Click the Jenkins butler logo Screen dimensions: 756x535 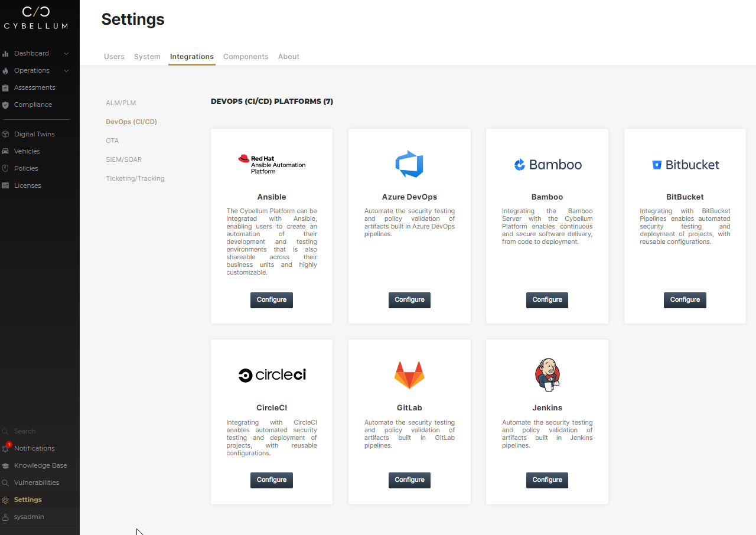pyautogui.click(x=547, y=374)
